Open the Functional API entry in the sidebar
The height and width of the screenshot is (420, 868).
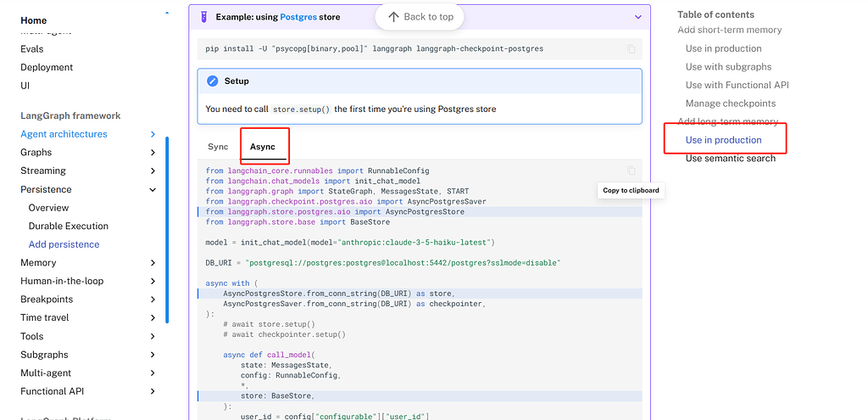[x=52, y=391]
